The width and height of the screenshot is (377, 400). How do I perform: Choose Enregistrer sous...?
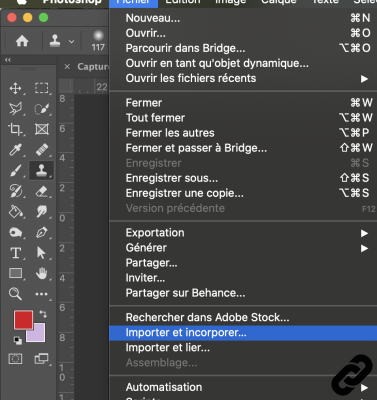[x=243, y=178]
